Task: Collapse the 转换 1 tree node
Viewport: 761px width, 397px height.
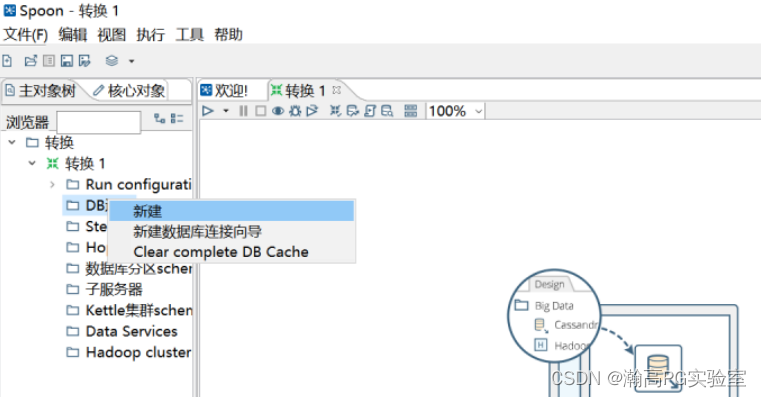Action: (x=32, y=163)
